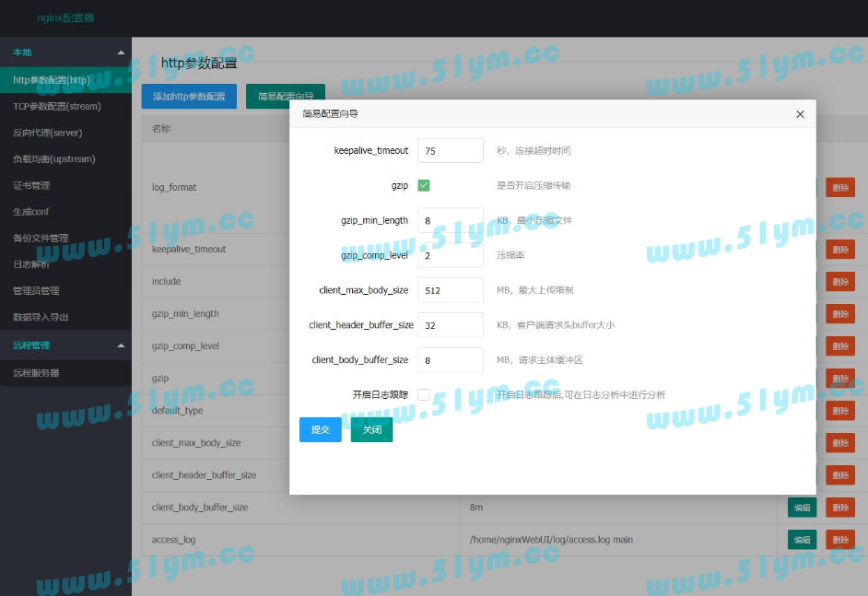Select the /home/nginxWebUI/log/access.log main value
The image size is (868, 596).
point(551,540)
